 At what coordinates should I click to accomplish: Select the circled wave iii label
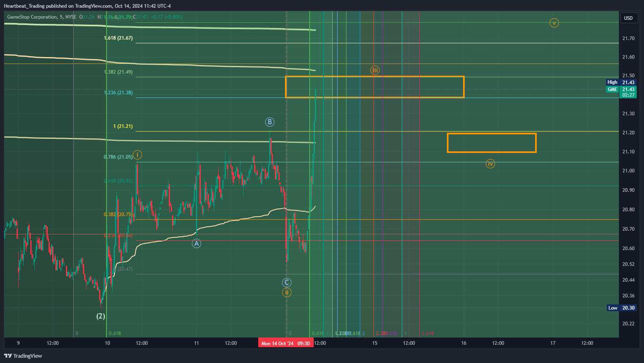(x=375, y=70)
